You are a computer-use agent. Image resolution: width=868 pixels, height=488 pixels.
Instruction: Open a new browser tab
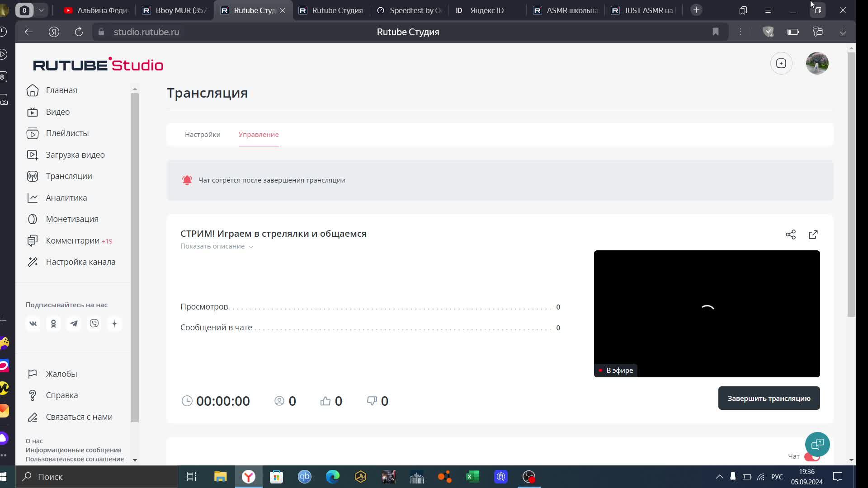[696, 10]
